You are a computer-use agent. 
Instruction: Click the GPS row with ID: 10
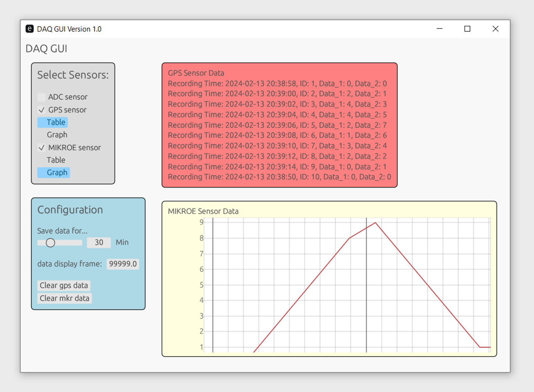[279, 177]
